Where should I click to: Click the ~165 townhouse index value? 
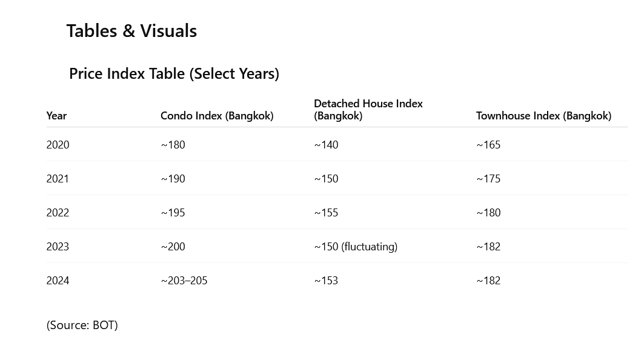point(488,145)
